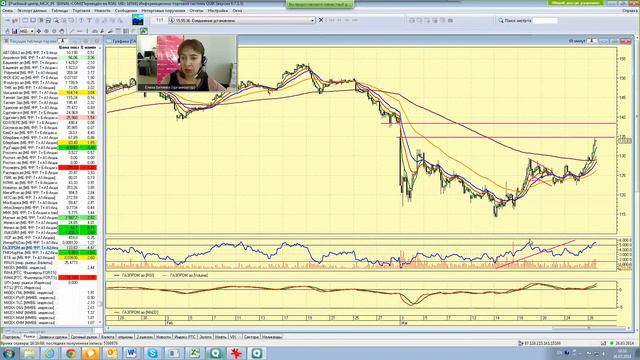Open the Настройки menu
Image resolution: width=640 pixels, height=360 pixels.
coord(218,11)
